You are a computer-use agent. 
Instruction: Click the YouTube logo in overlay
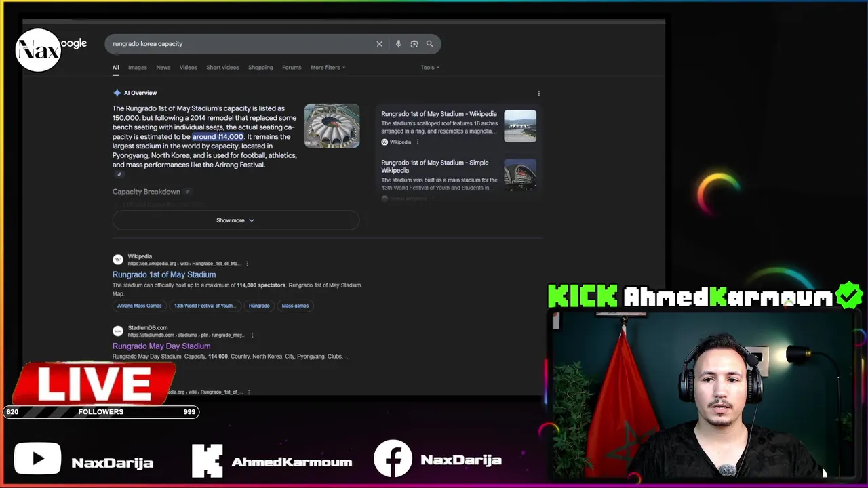[x=37, y=460]
